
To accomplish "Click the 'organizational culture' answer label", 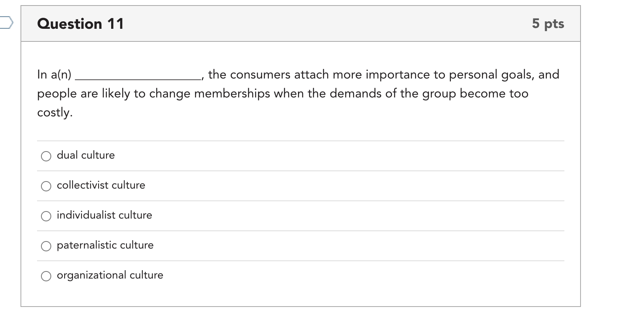I will tap(110, 275).
